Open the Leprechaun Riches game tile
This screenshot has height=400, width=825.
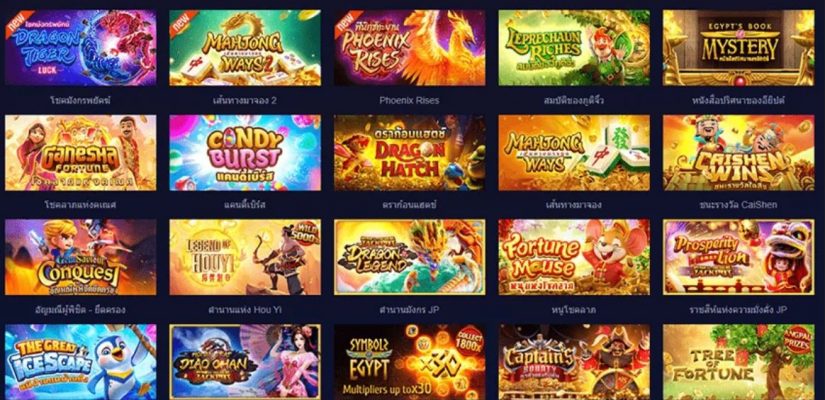pos(574,48)
